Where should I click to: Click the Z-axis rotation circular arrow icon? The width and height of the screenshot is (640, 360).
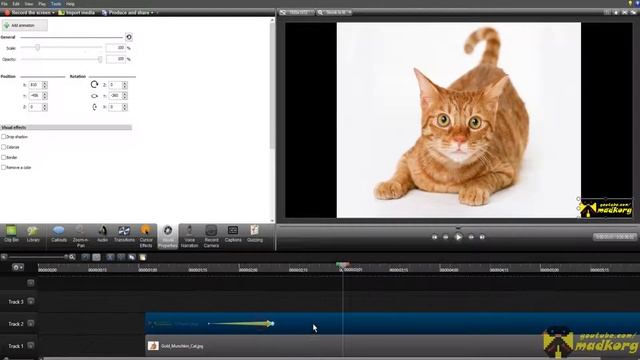click(x=94, y=84)
